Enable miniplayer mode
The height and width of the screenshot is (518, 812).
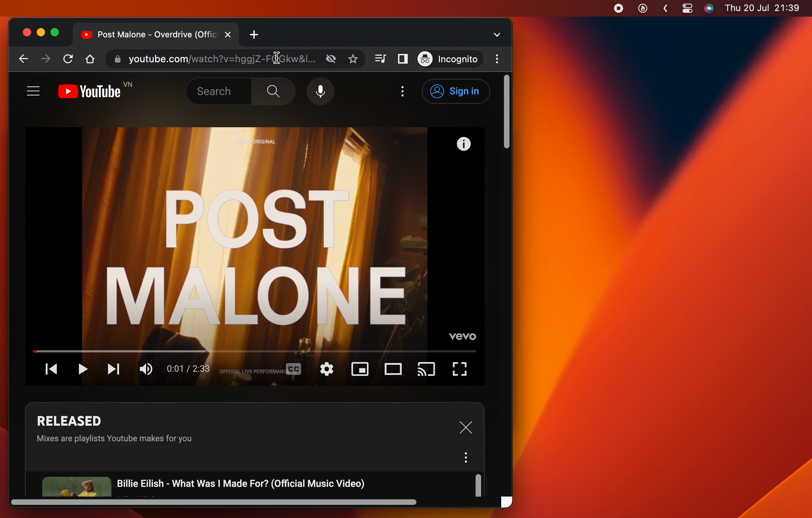(x=360, y=369)
